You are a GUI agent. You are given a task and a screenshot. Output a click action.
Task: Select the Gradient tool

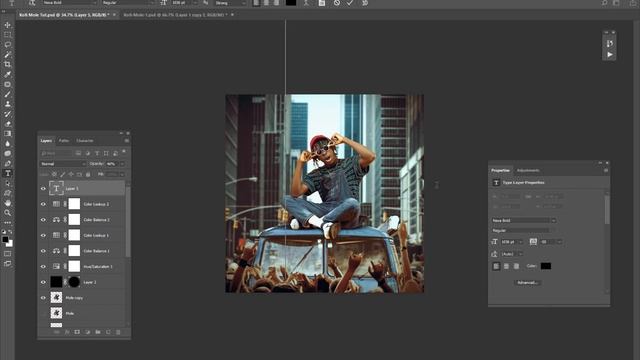click(x=7, y=134)
